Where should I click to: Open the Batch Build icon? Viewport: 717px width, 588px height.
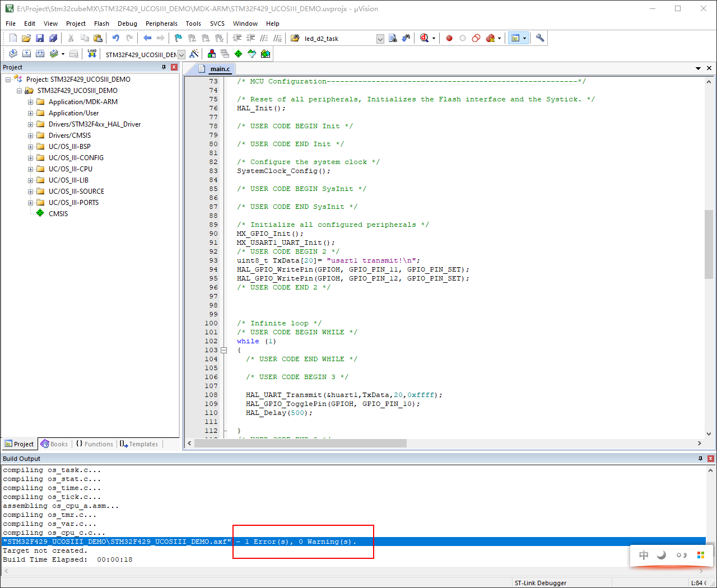click(54, 54)
